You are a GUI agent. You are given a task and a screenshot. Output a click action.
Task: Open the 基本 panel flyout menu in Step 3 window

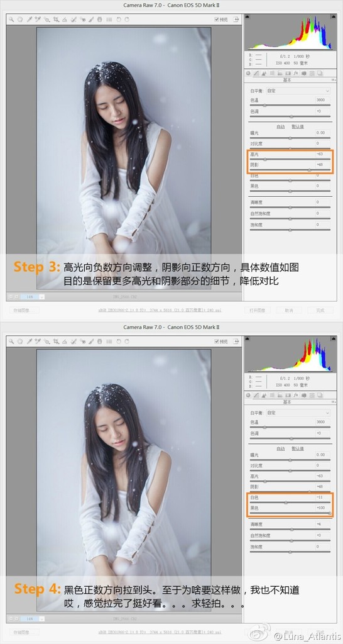coord(334,80)
